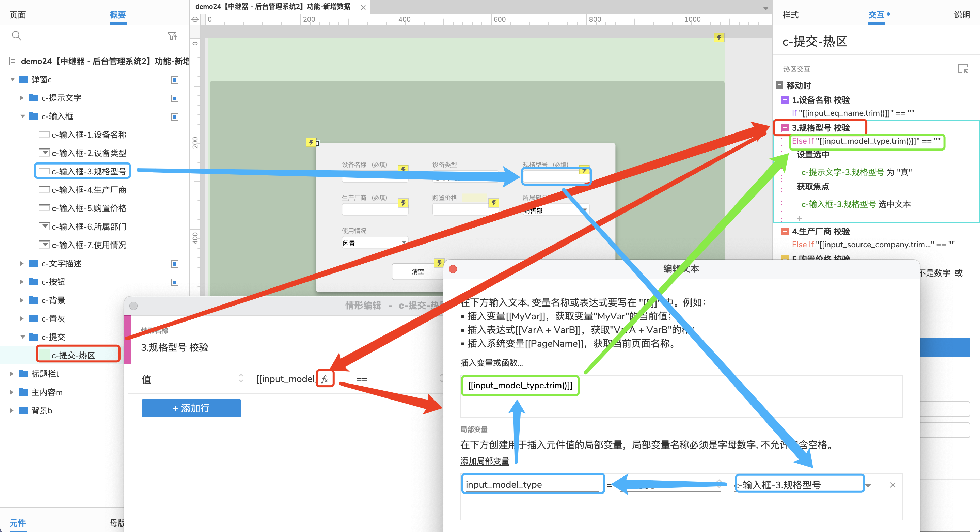This screenshot has width=980, height=532.
Task: Click the 设置选中 action in interaction panel
Action: [x=812, y=155]
